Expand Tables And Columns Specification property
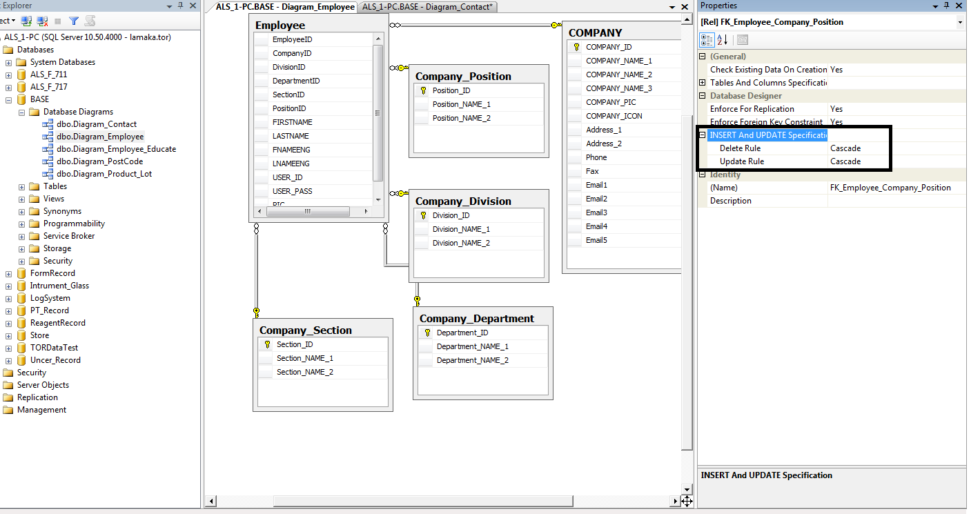This screenshot has width=980, height=514. coord(703,83)
